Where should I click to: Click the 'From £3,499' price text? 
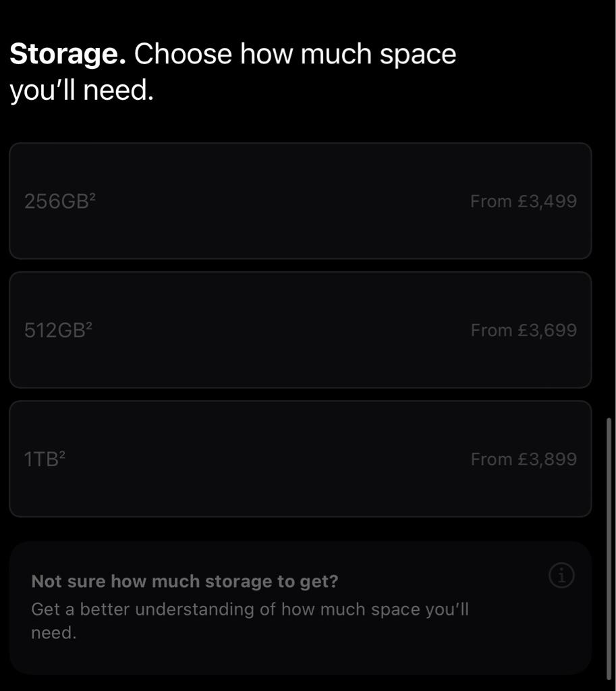[524, 201]
